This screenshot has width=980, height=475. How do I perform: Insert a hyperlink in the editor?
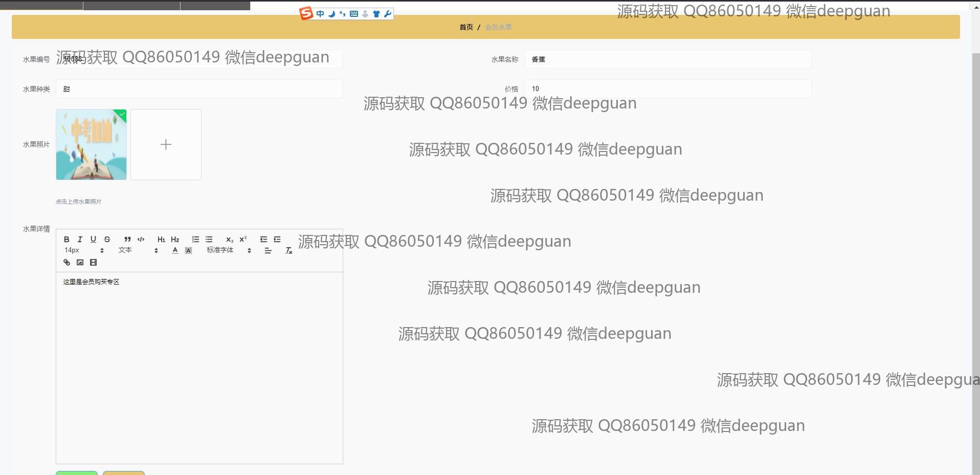click(x=66, y=262)
